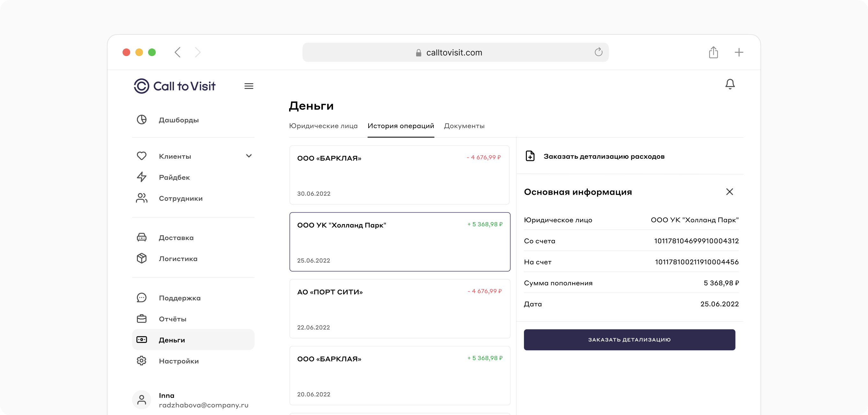Go back with browser back arrow
This screenshot has height=415, width=868.
tap(177, 52)
